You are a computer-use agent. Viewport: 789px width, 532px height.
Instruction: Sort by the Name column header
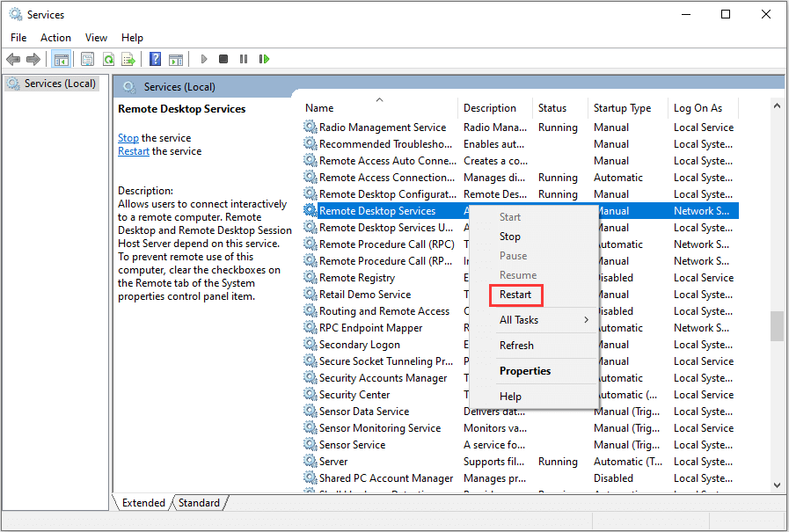click(x=379, y=108)
